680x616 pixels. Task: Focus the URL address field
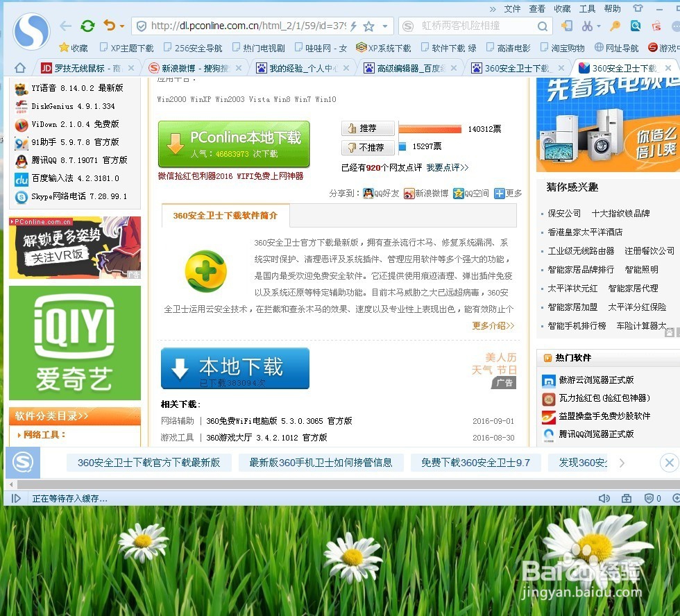click(x=248, y=26)
